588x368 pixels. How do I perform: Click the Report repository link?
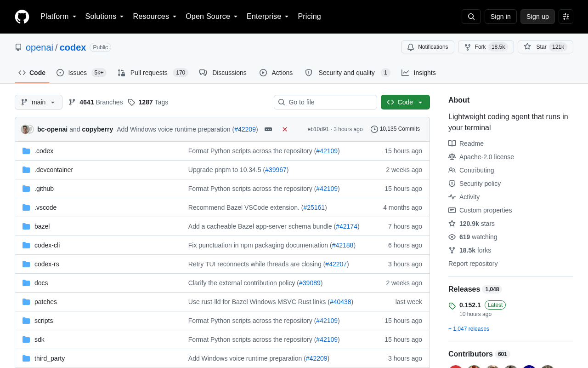click(x=473, y=264)
